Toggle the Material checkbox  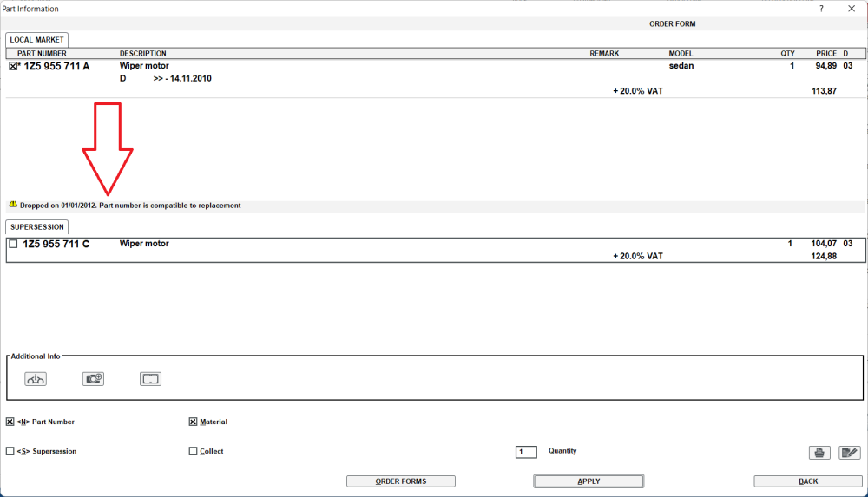(x=193, y=422)
